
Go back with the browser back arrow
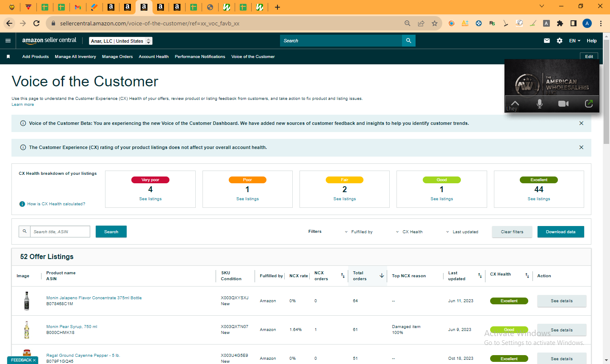(9, 23)
